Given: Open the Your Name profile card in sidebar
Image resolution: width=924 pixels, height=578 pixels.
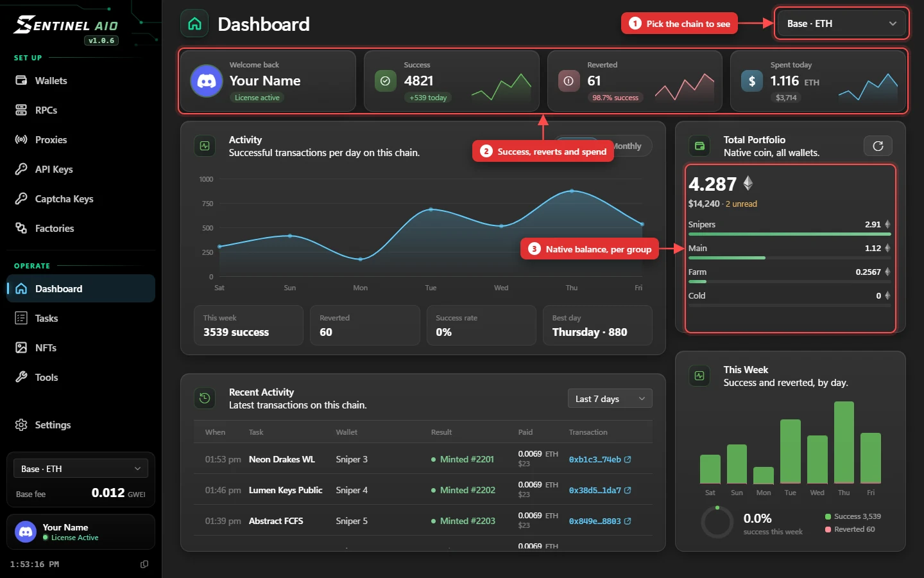Looking at the screenshot, I should pyautogui.click(x=81, y=532).
